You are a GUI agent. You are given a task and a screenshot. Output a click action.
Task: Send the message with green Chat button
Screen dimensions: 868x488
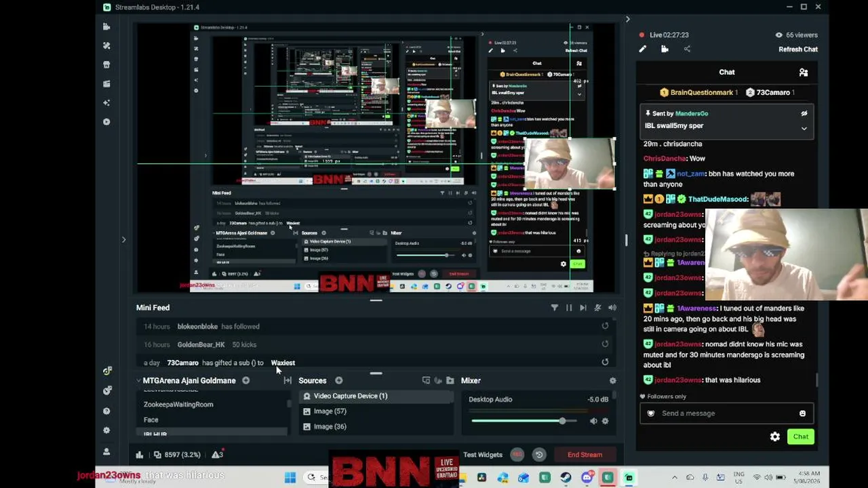(801, 437)
